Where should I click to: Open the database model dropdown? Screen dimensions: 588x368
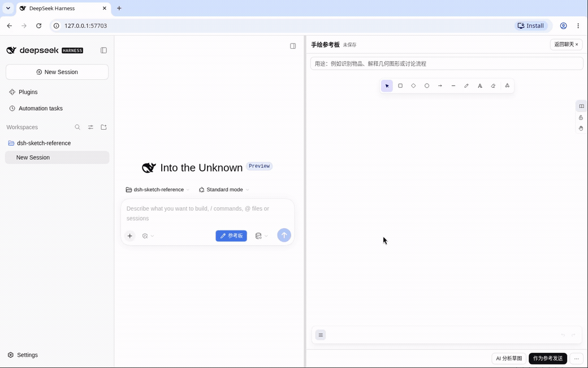[x=261, y=236]
